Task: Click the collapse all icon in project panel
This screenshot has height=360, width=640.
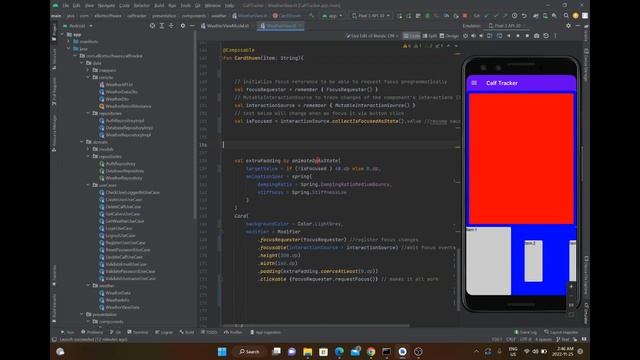Action: point(171,26)
